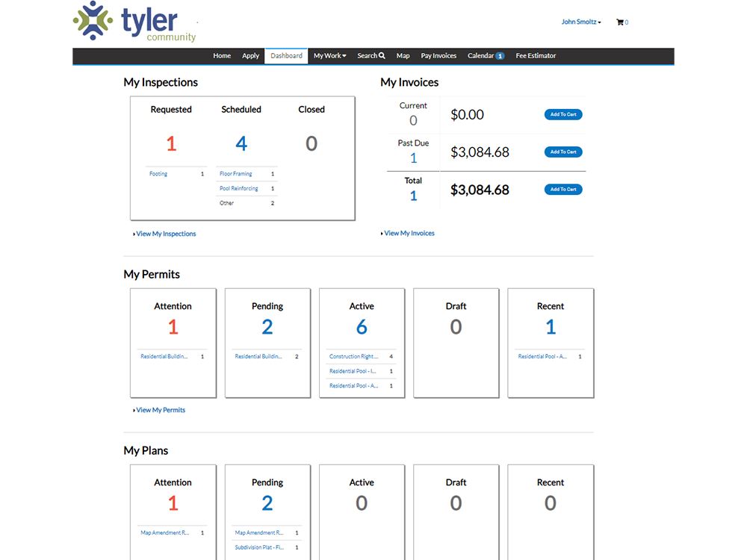Add the Past Due invoice to cart
The image size is (747, 560).
point(563,152)
